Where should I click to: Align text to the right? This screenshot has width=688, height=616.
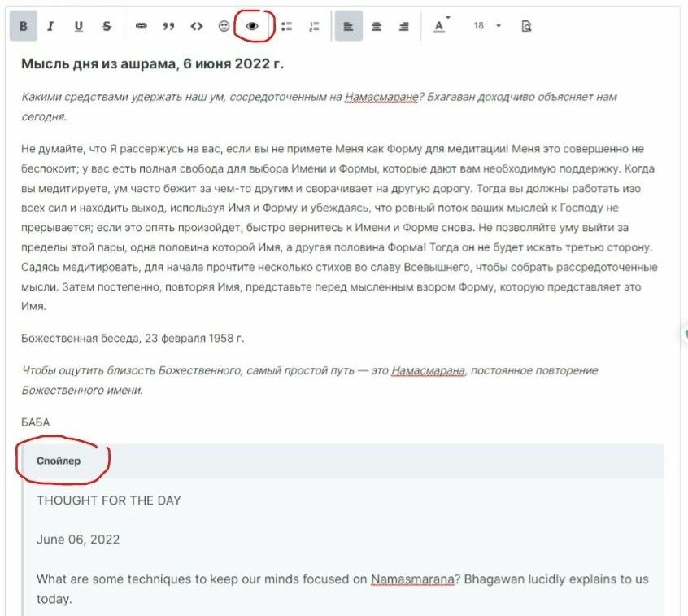(403, 26)
